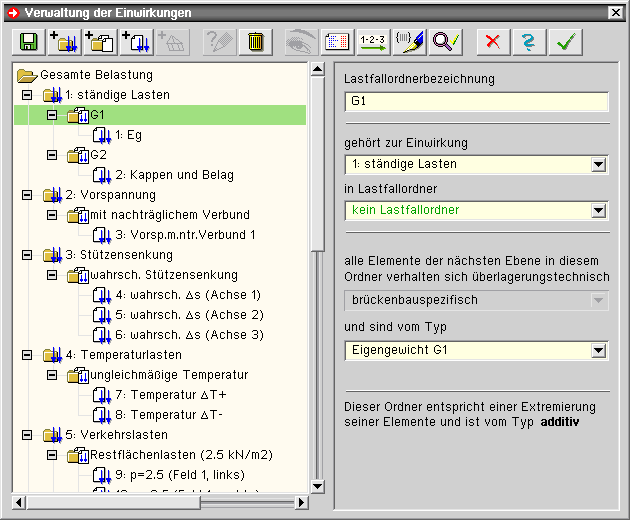Click the yellow trash can delete icon
Image resolution: width=630 pixels, height=520 pixels.
pyautogui.click(x=256, y=42)
